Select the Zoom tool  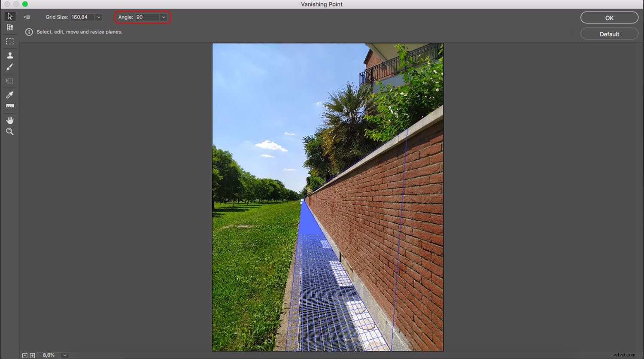click(10, 131)
